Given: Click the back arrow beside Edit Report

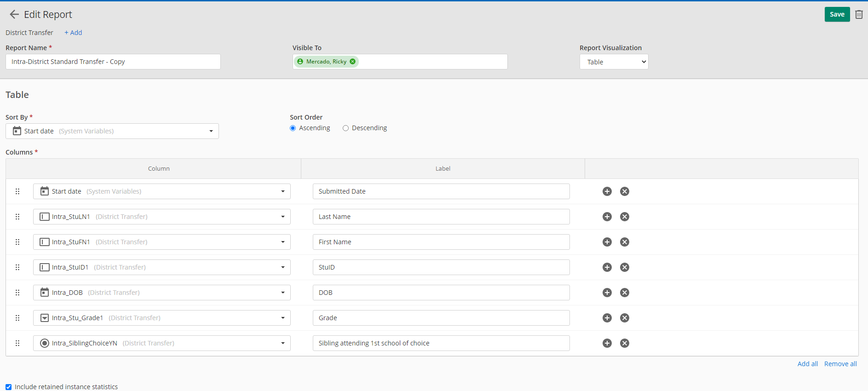Looking at the screenshot, I should click(x=14, y=15).
